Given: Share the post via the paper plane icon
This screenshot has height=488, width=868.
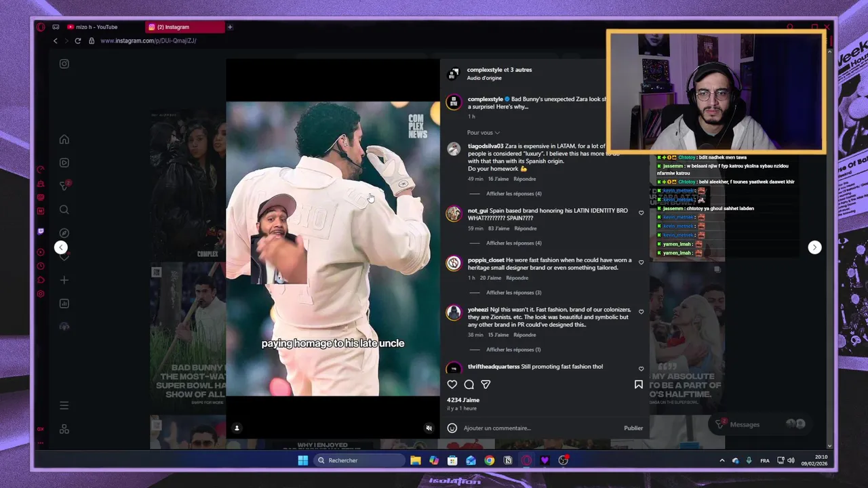Looking at the screenshot, I should [486, 384].
